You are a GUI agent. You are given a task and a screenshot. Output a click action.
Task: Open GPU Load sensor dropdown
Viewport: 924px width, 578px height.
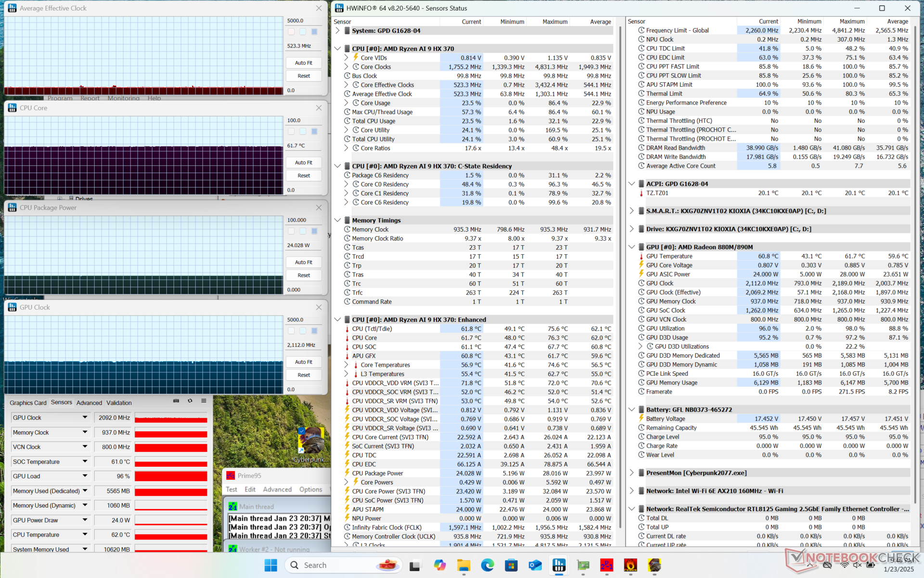point(85,476)
